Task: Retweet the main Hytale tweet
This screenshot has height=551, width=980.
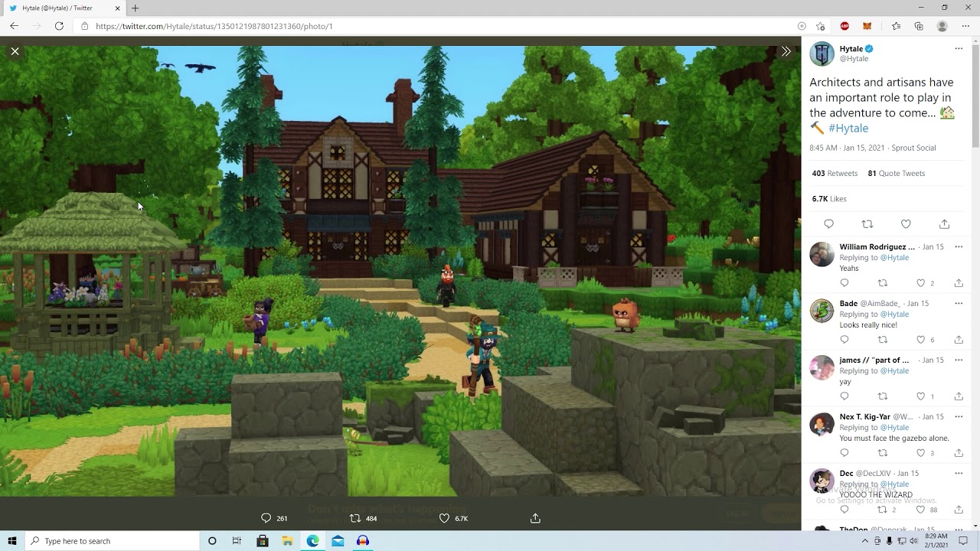Action: (x=867, y=223)
